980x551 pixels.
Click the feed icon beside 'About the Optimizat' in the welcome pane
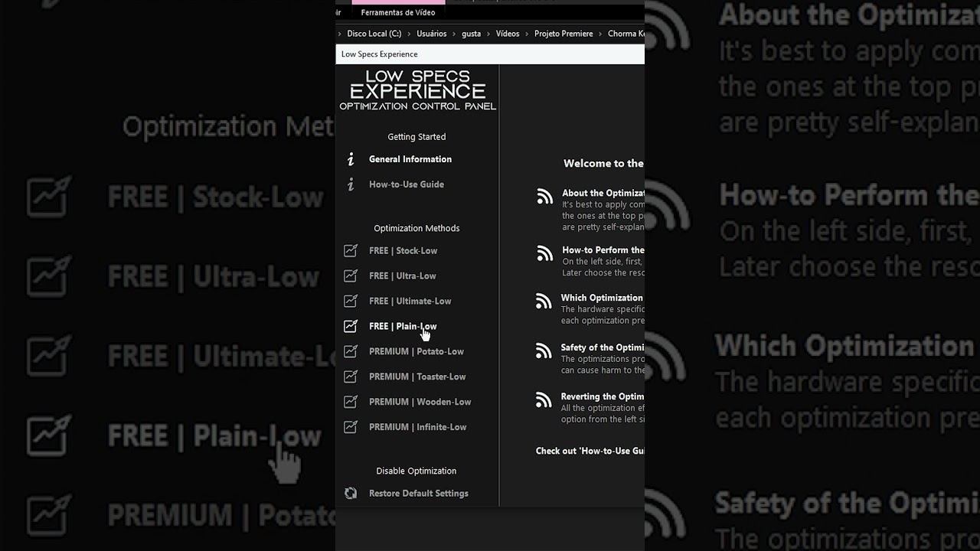[544, 197]
